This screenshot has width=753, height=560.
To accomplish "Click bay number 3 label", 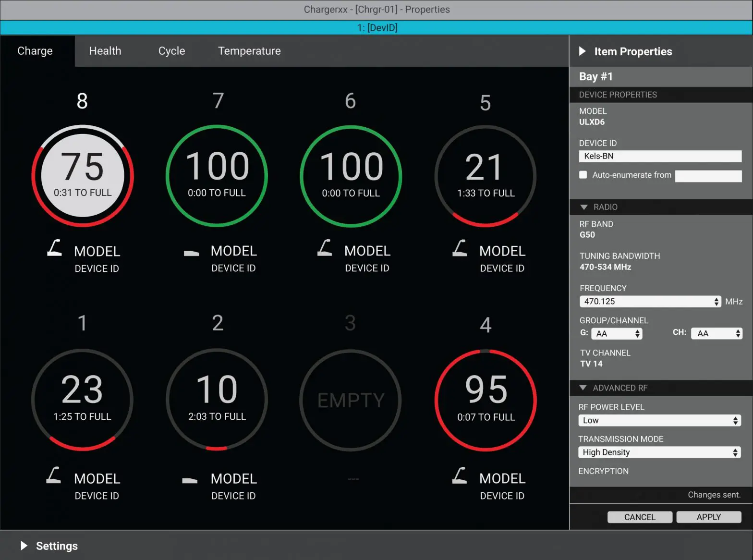I will click(350, 323).
